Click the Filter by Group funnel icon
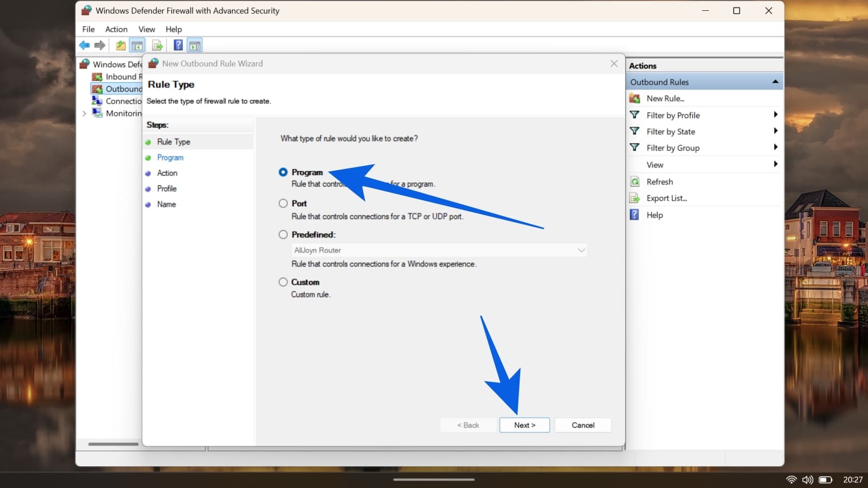The width and height of the screenshot is (868, 488). tap(634, 147)
